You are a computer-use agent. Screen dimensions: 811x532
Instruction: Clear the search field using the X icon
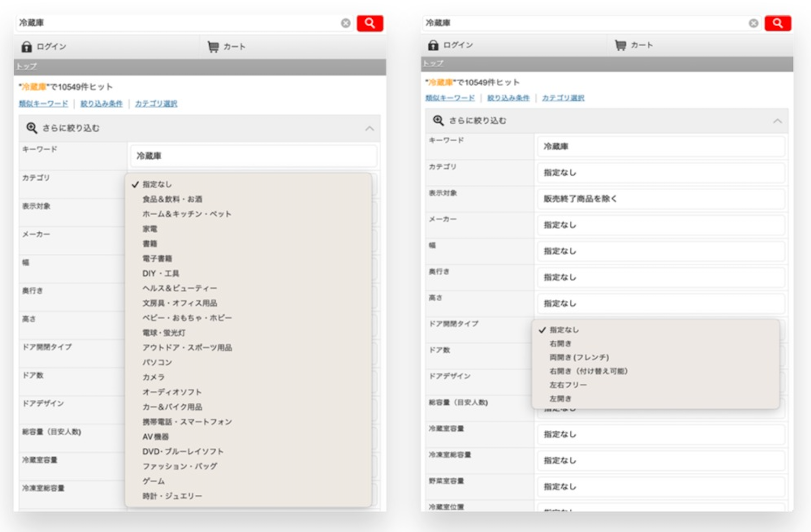[x=346, y=24]
